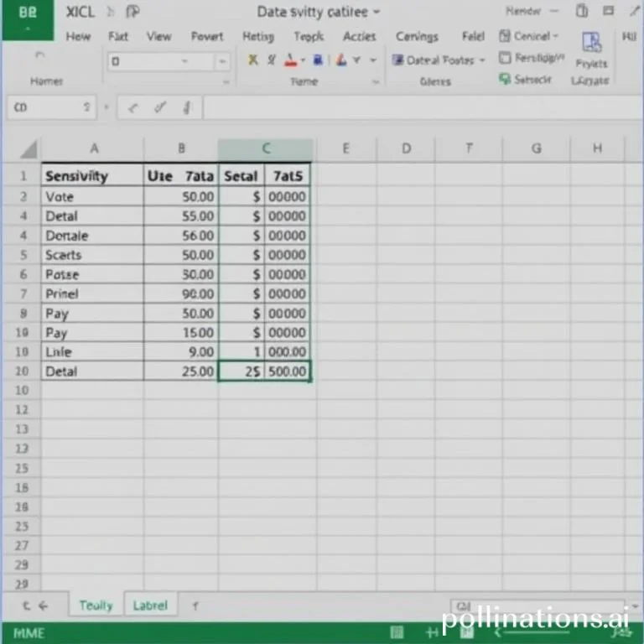This screenshot has height=644, width=644.
Task: Click the grid view icon in status bar
Action: [x=397, y=632]
